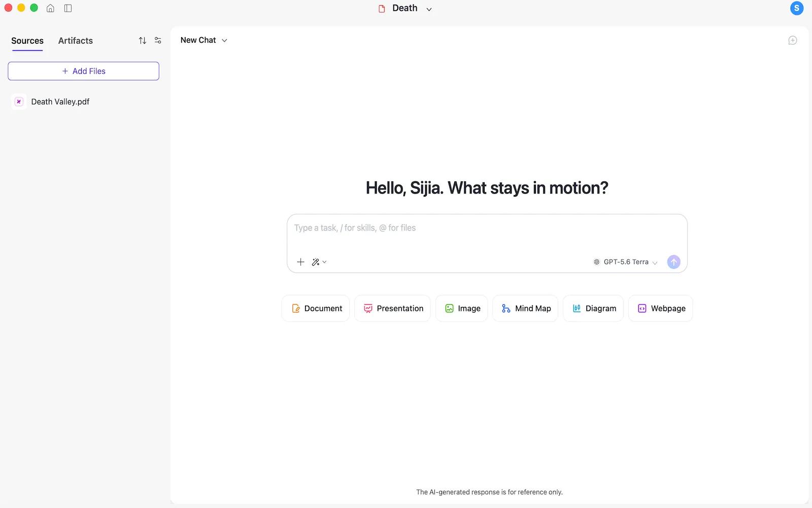Expand the Death title dropdown
The width and height of the screenshot is (812, 508).
[x=429, y=9]
